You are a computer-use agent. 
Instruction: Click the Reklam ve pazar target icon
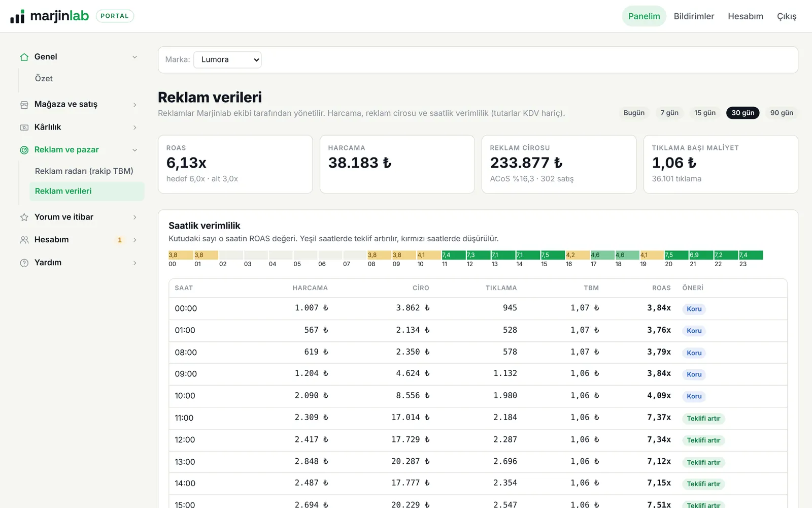click(x=24, y=150)
